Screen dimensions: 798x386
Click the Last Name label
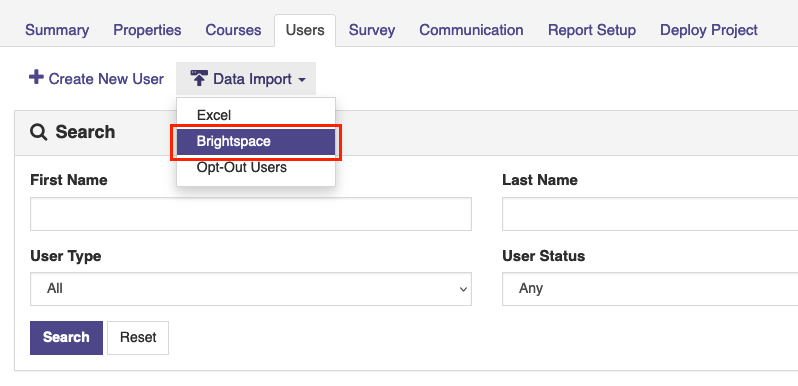(x=540, y=180)
